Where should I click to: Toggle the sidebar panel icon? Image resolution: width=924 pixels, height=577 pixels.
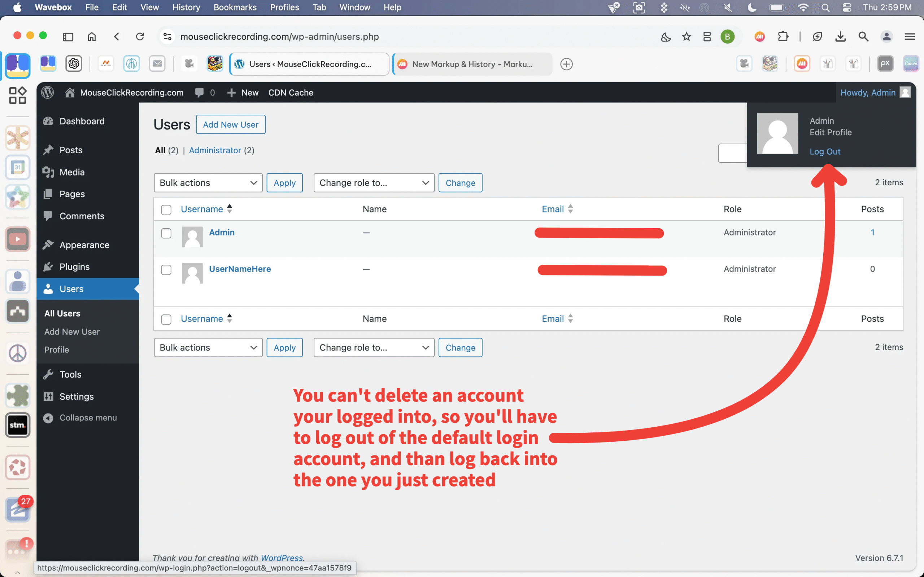(68, 37)
